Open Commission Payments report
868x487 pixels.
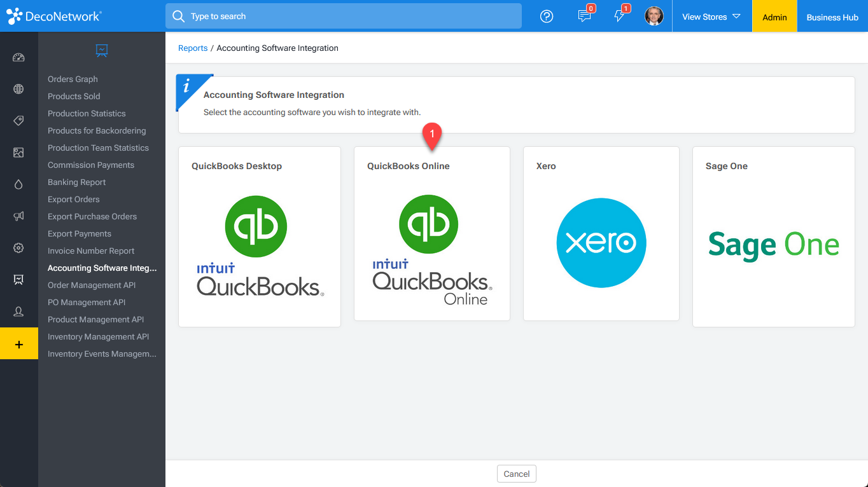point(91,165)
